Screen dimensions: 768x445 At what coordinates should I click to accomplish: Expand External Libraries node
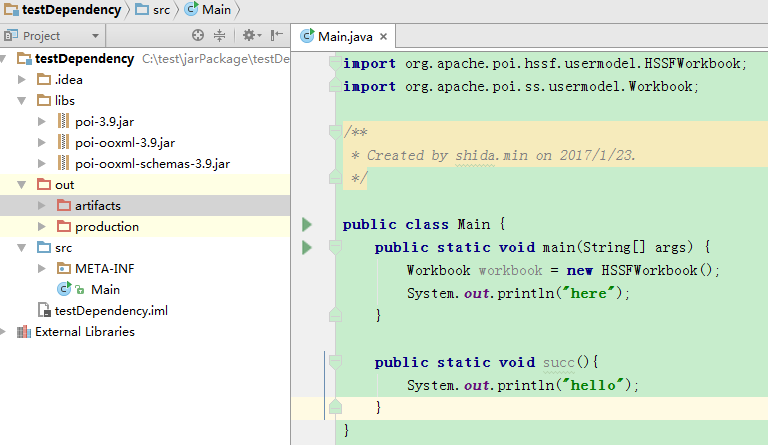[3, 332]
